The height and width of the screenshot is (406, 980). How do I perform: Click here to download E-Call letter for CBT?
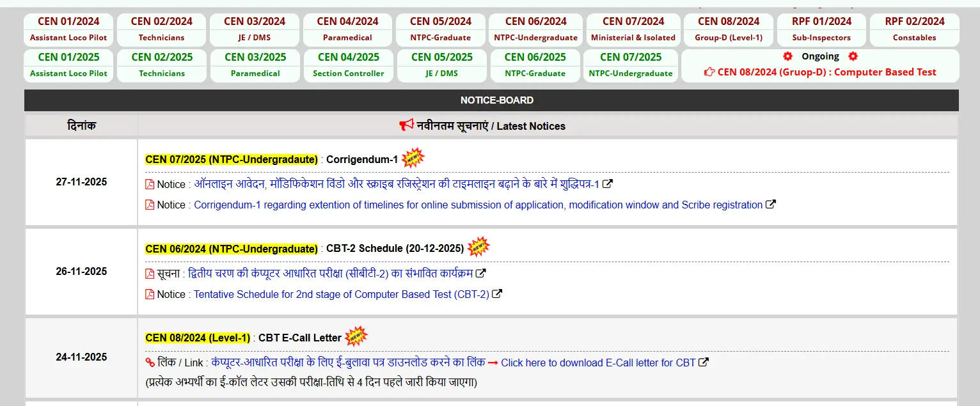pos(598,363)
